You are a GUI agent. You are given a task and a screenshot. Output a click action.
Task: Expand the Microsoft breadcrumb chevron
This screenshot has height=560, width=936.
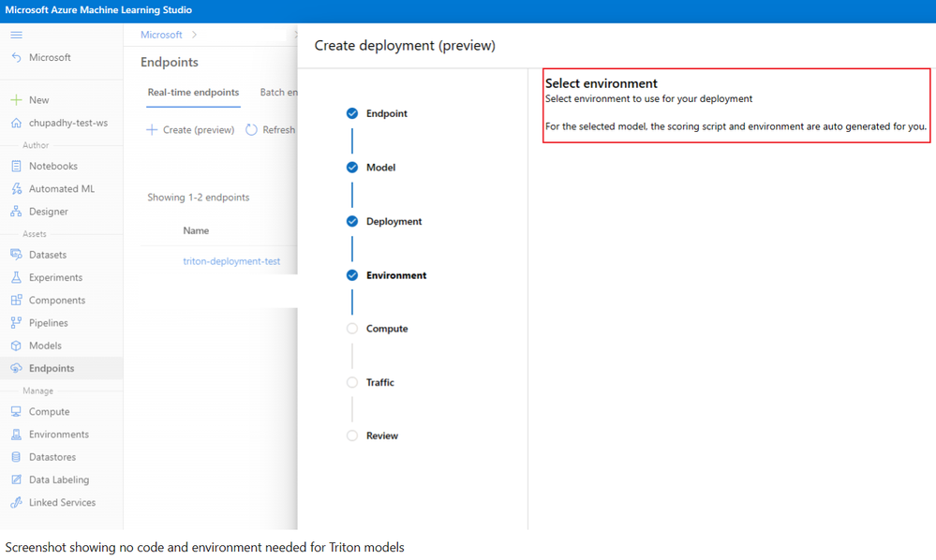[x=195, y=35]
